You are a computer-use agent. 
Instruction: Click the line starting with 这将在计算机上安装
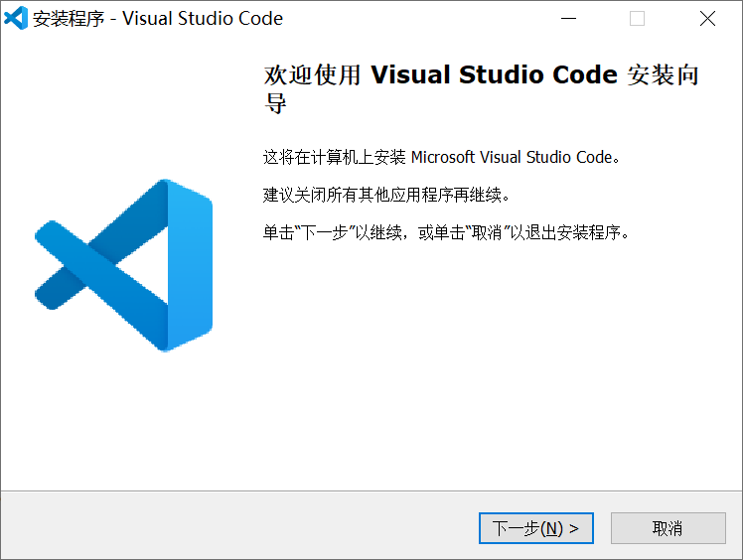tap(335, 157)
